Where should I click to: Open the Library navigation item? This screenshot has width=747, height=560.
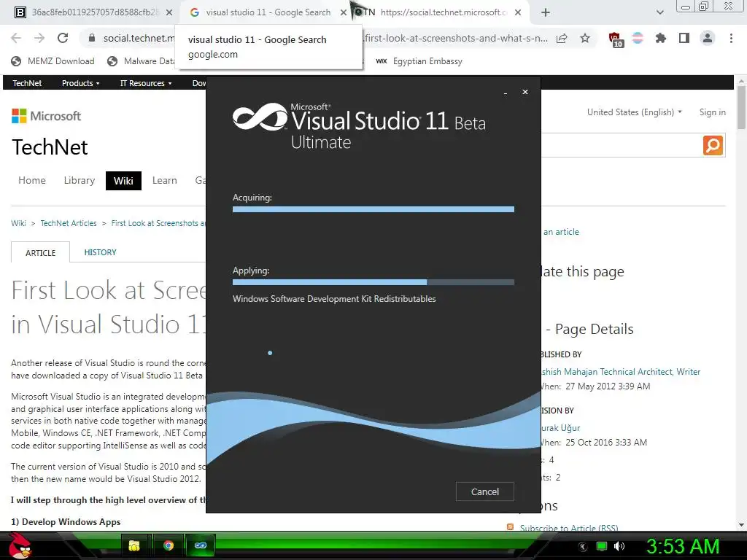point(79,181)
